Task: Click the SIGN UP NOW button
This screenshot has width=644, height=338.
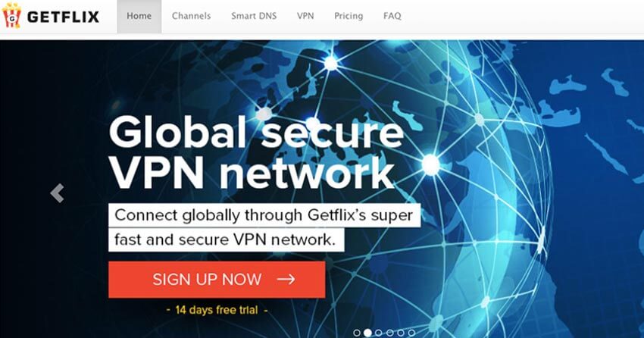Action: [217, 280]
